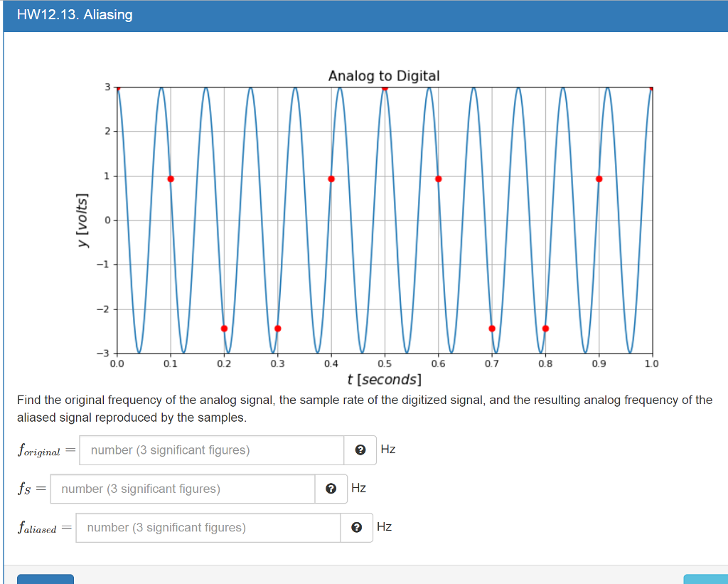Click the red sample marker near t=0.1
Screen dimensions: 728x584
click(170, 179)
